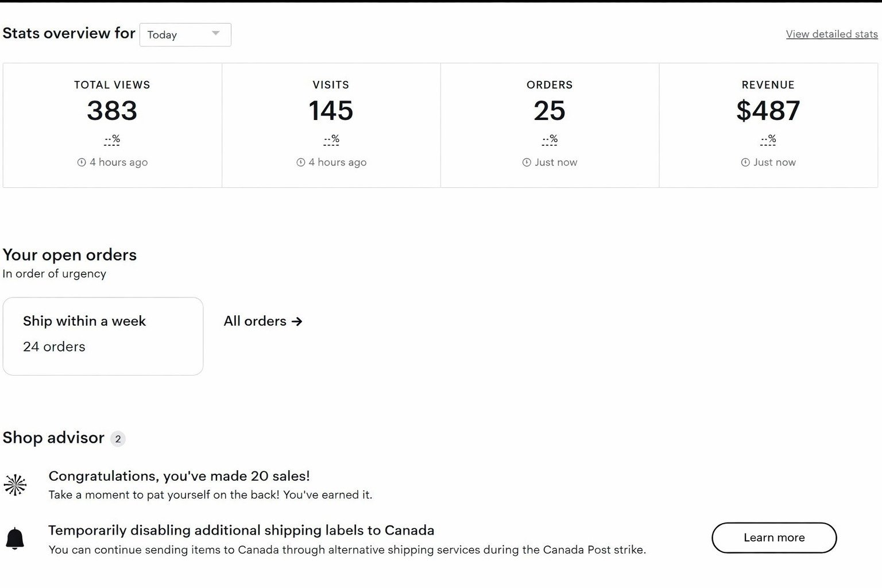Screen dimensions: 882x588
Task: Click the clock icon under Total Views
Action: (x=82, y=163)
